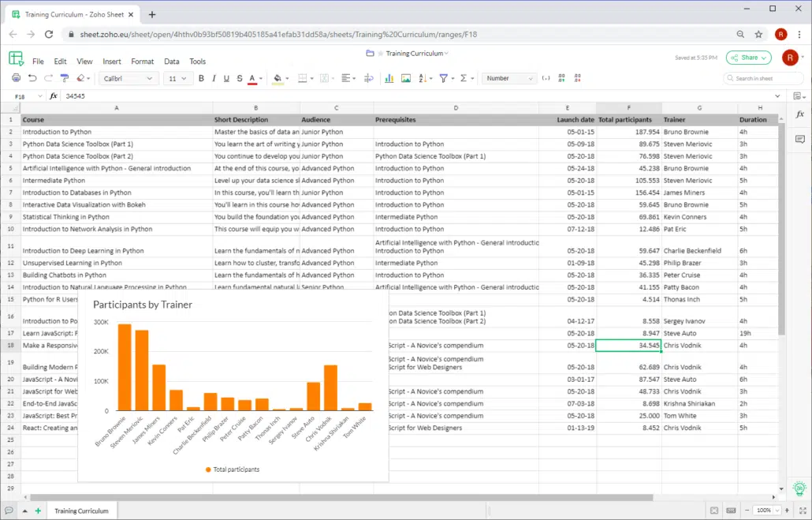812x520 pixels.
Task: Add a new sheet with plus icon
Action: tap(38, 511)
